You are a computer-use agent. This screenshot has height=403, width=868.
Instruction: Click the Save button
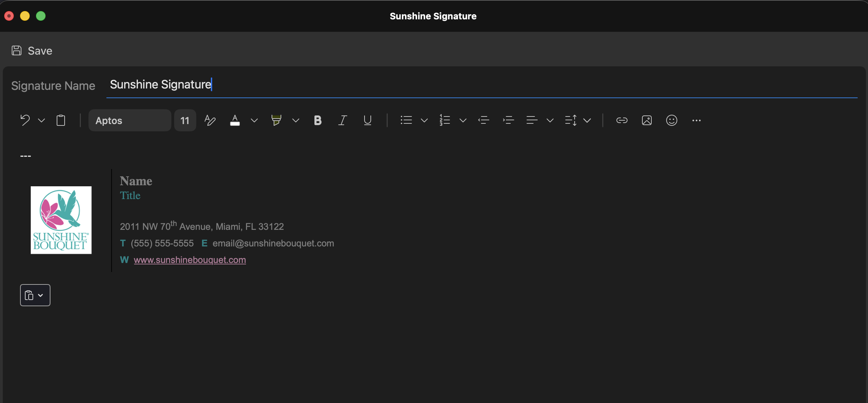[31, 50]
